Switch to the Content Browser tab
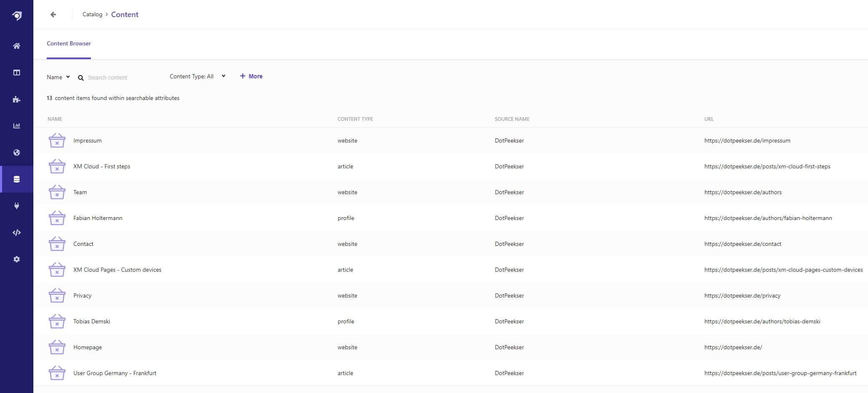Viewport: 868px width, 393px height. 69,44
